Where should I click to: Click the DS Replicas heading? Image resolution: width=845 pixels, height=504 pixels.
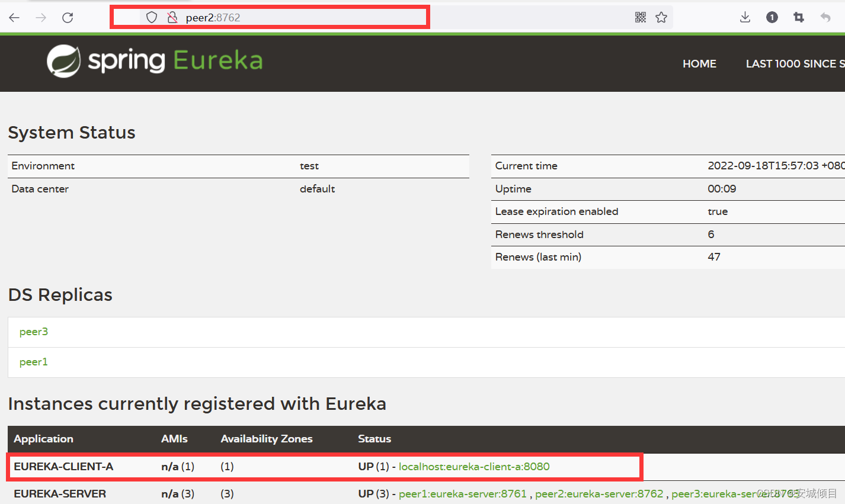(x=60, y=295)
